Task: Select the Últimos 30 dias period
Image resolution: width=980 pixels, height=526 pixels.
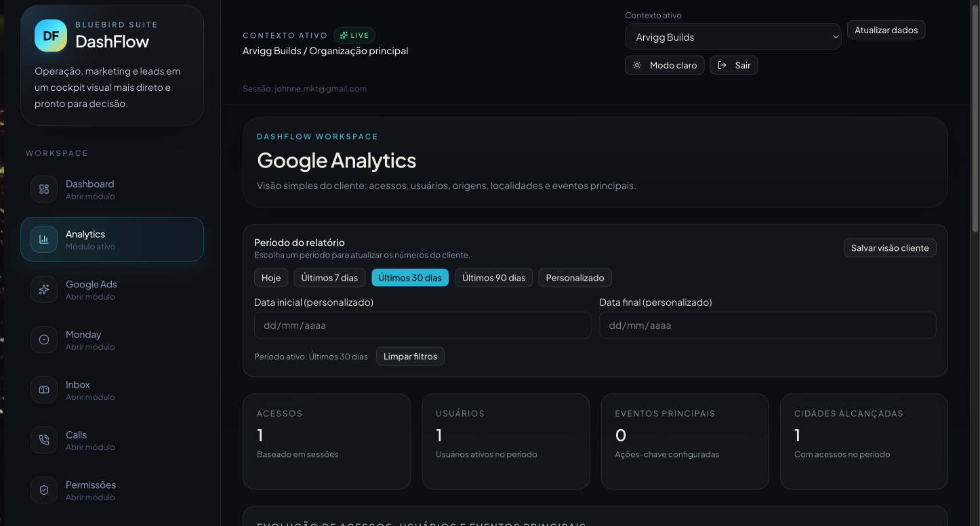Action: pos(410,278)
